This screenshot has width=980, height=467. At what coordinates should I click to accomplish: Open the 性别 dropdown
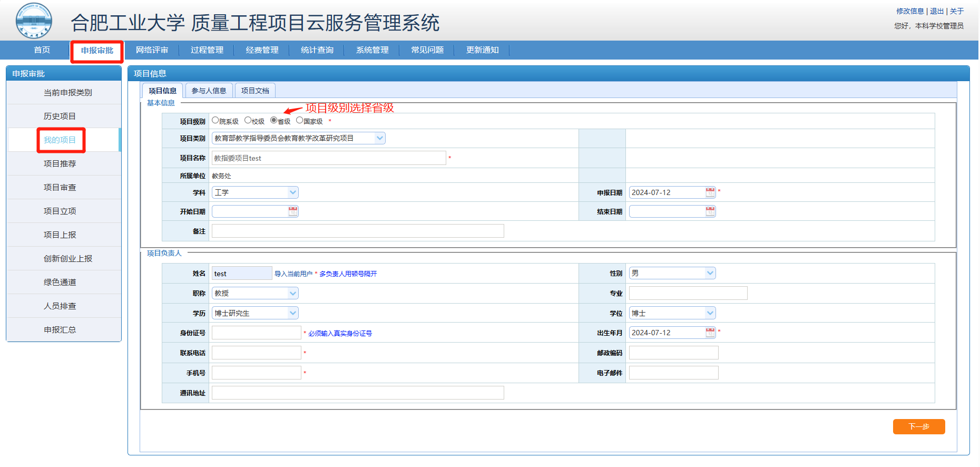point(710,273)
